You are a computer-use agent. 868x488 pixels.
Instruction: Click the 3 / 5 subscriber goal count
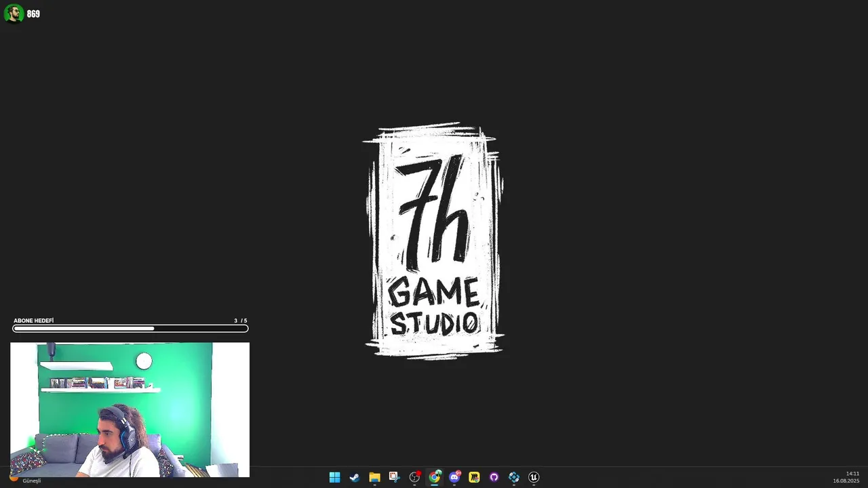click(x=241, y=321)
